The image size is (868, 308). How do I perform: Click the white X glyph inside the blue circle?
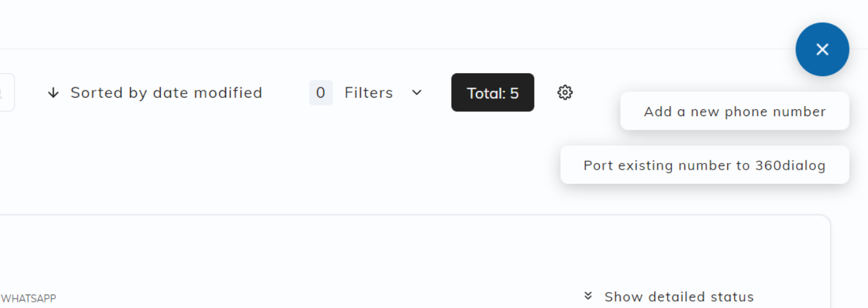(822, 49)
